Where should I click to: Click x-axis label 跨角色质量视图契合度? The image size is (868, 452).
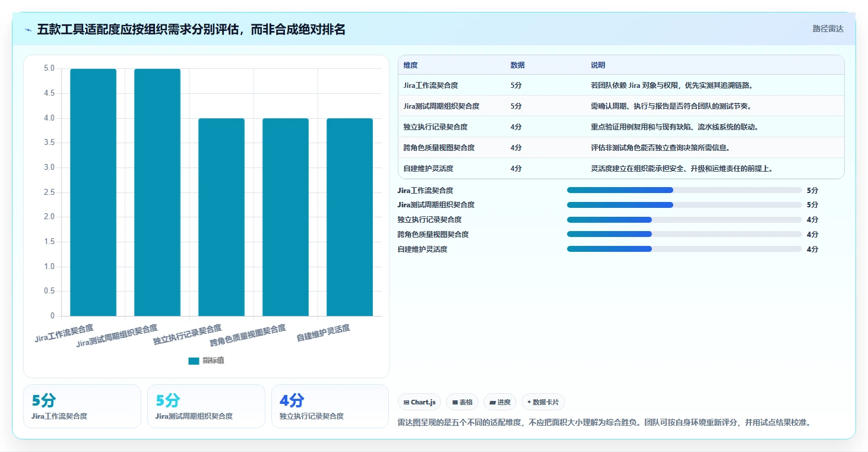click(x=248, y=336)
